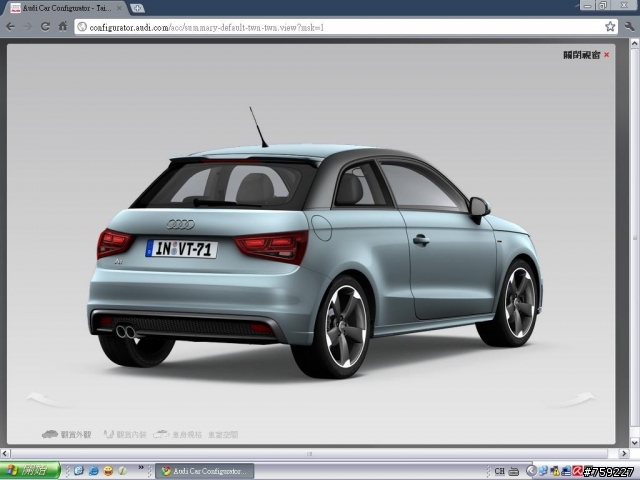Minimize the Chrome window

tap(588, 5)
